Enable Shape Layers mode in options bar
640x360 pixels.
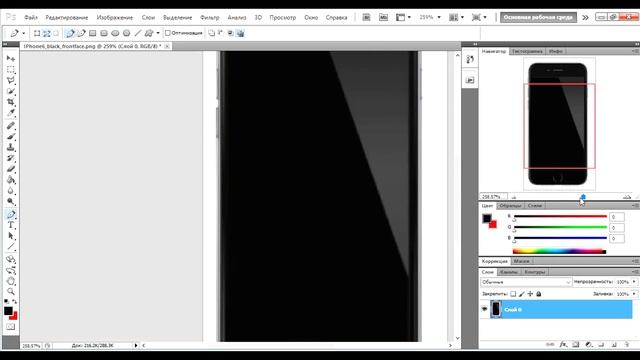pos(37,33)
